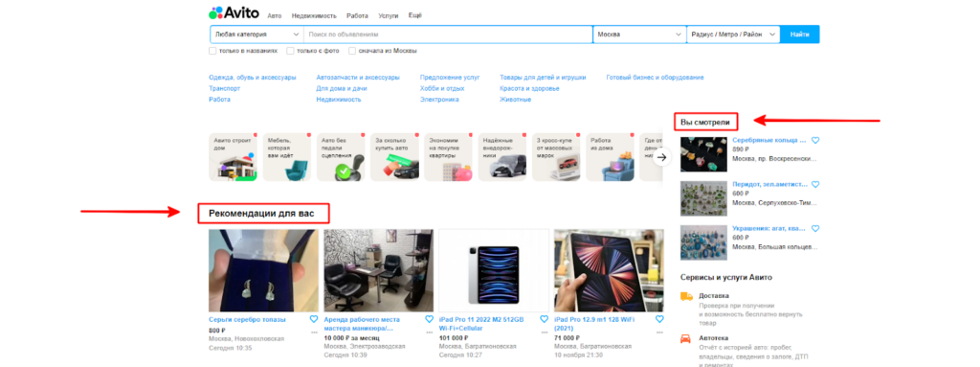Open three-dot menu on Серьги серебро listing
Screen dimensions: 980x367
click(x=314, y=333)
